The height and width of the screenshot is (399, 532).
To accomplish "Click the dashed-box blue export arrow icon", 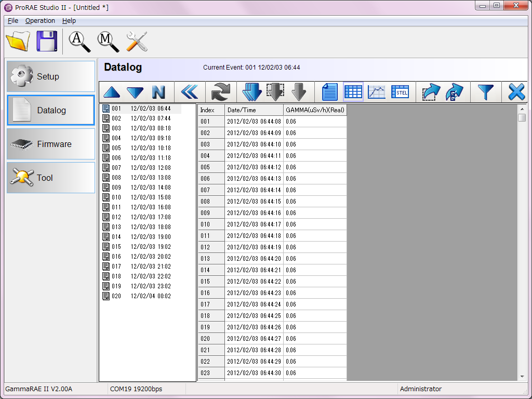I will point(431,92).
